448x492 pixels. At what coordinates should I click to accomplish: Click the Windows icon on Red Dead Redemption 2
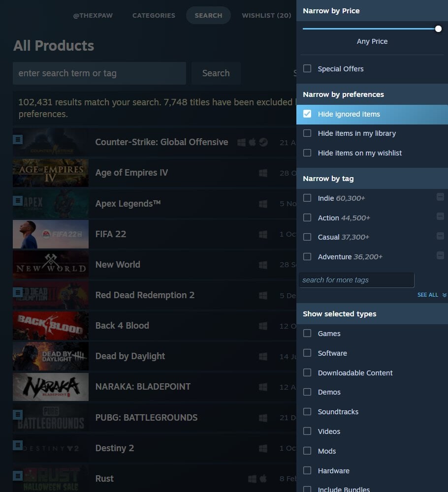(x=263, y=295)
